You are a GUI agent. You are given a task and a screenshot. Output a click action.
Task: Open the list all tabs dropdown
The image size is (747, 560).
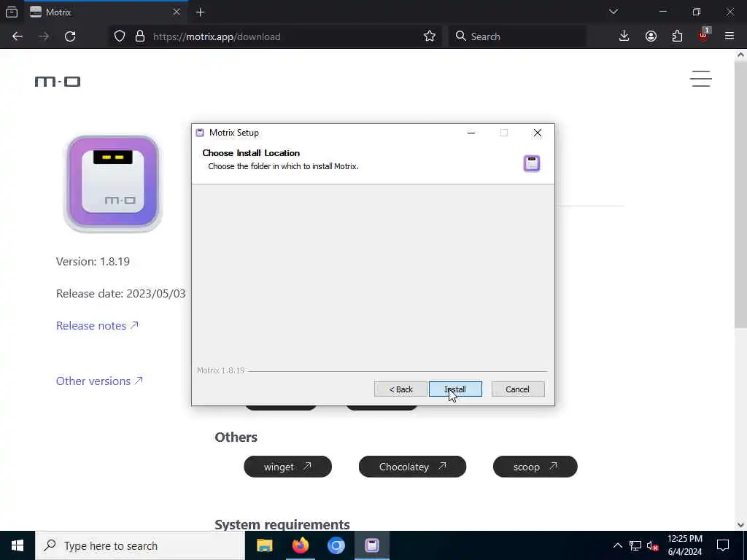click(x=613, y=12)
